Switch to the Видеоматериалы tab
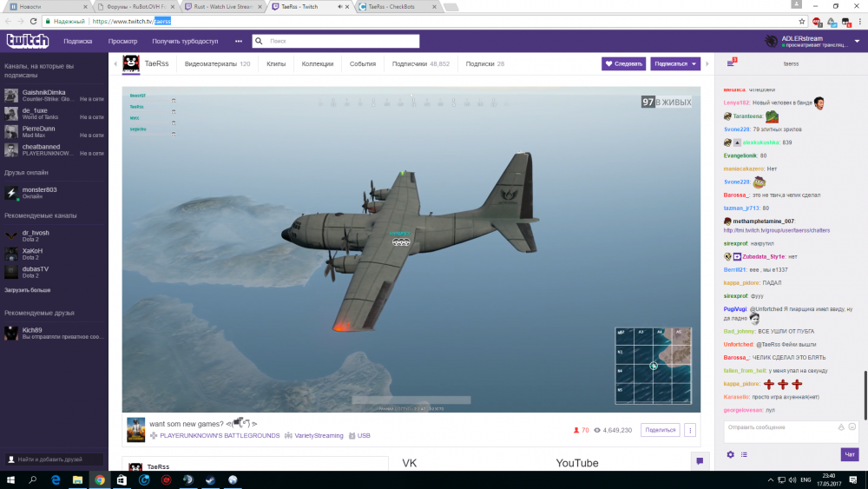 tap(217, 63)
